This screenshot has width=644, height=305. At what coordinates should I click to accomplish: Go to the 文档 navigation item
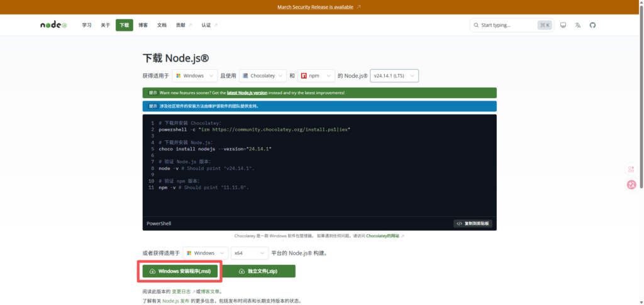point(162,25)
